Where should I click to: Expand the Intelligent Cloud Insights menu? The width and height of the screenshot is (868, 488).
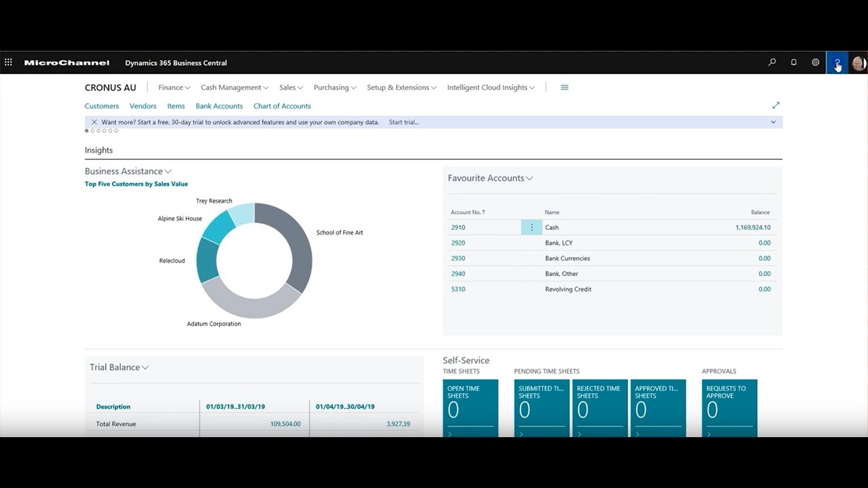[491, 87]
